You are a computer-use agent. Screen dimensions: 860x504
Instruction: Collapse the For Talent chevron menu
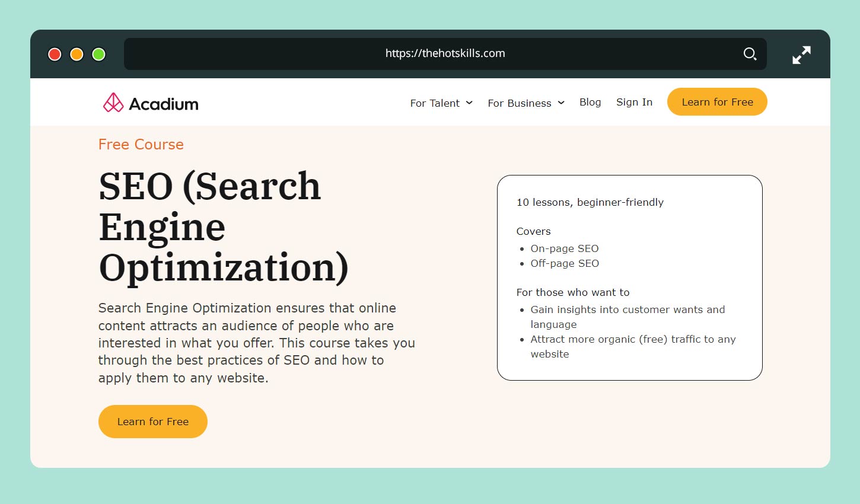(470, 103)
